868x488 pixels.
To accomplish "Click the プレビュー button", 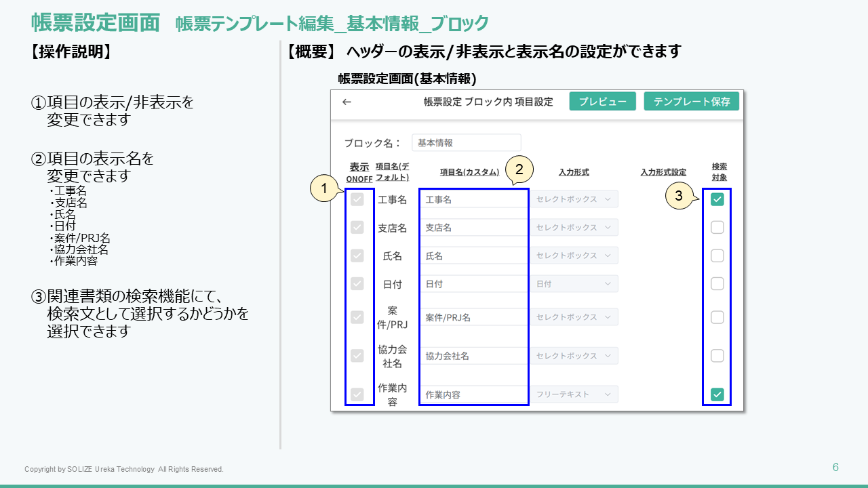I will 602,102.
